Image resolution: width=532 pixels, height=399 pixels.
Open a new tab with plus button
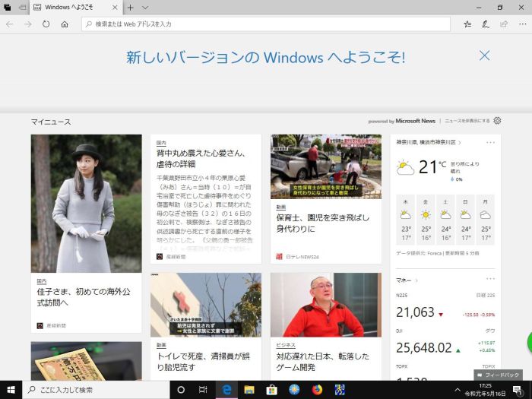click(131, 7)
